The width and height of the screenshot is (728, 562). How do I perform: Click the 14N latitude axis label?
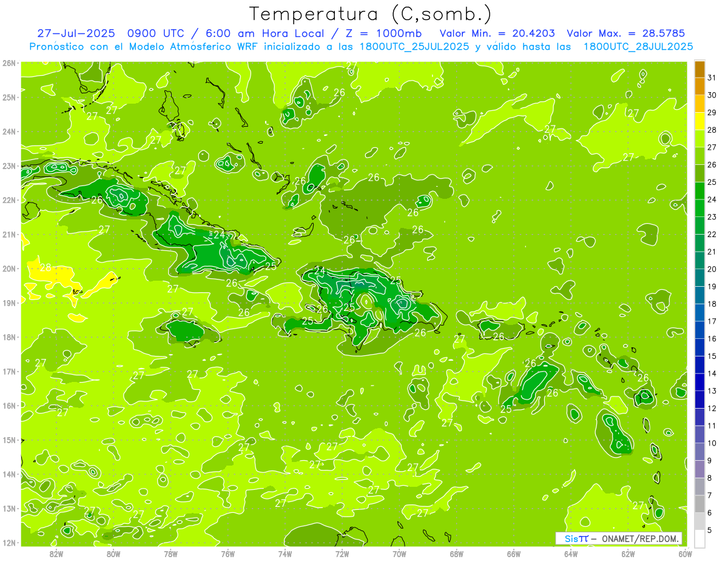point(9,474)
